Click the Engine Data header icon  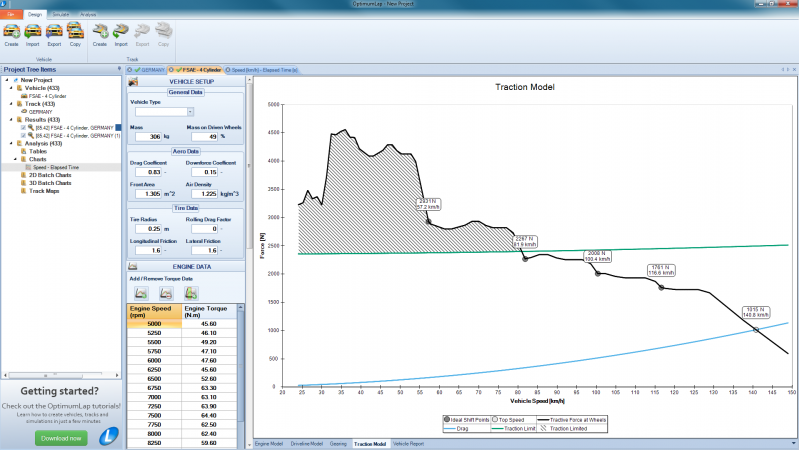pyautogui.click(x=133, y=267)
